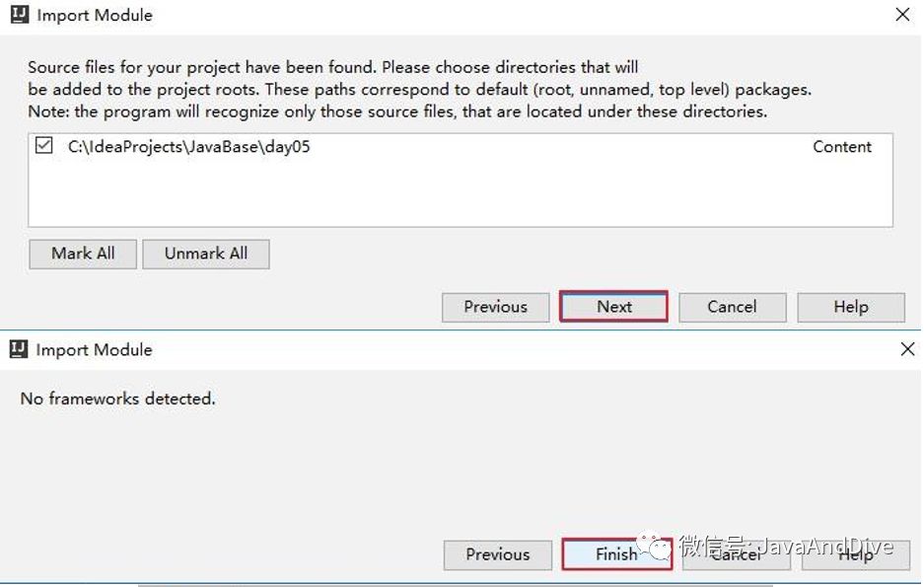Go back with Previous in source roots dialog
The image size is (924, 587).
click(x=495, y=307)
